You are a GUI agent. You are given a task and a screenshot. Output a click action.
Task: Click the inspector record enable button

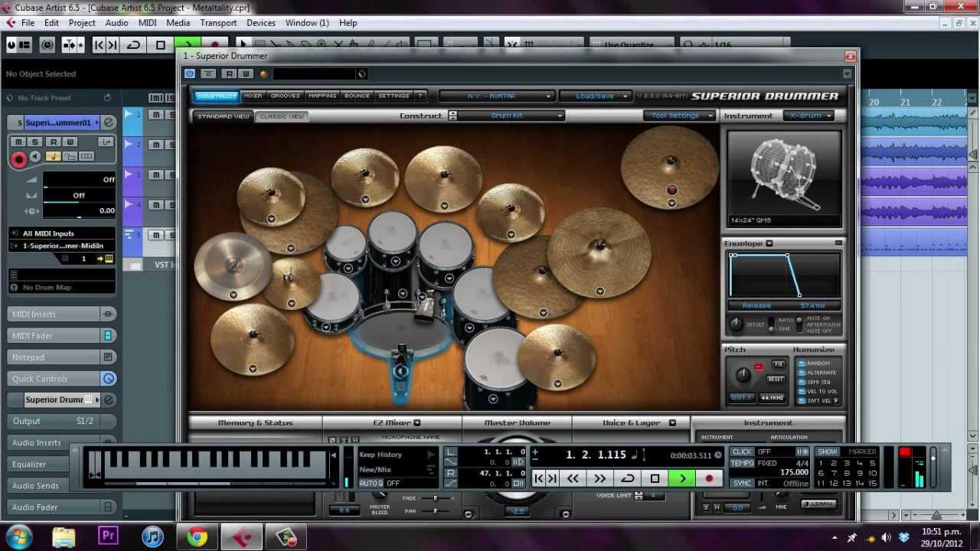click(x=18, y=159)
